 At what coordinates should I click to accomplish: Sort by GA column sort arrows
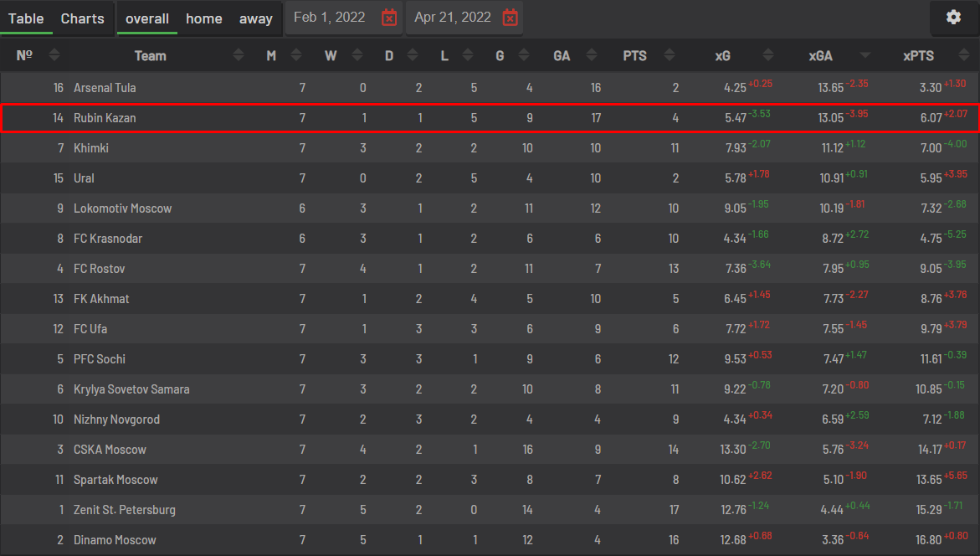point(591,55)
